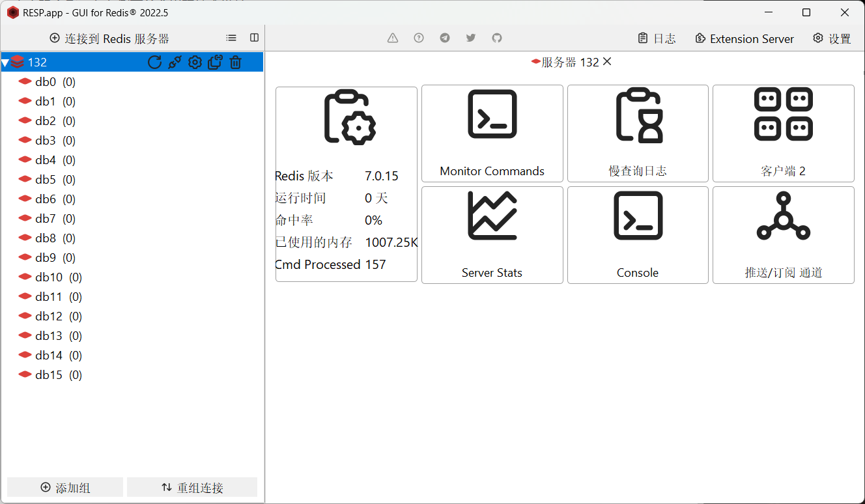Open Extension Server settings
The height and width of the screenshot is (504, 865).
tap(744, 38)
